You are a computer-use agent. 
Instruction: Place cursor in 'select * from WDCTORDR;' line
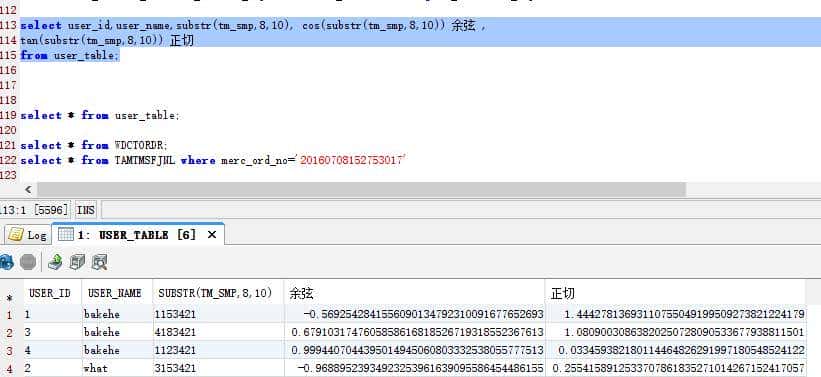coord(94,145)
